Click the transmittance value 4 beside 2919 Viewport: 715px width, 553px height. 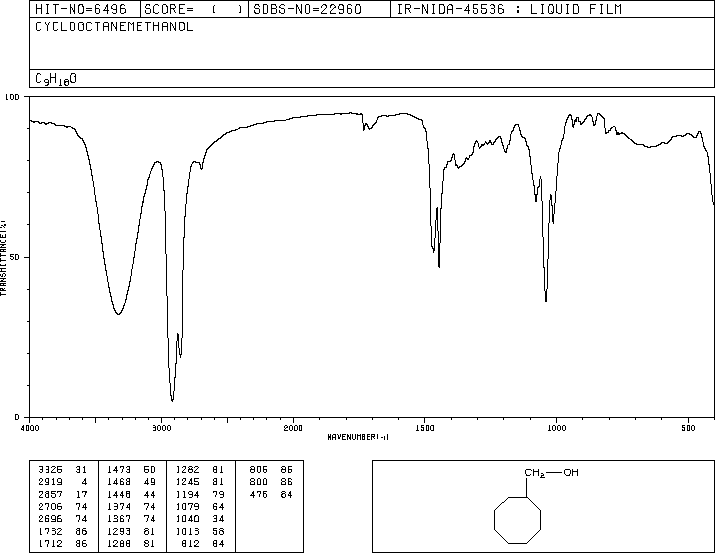point(84,482)
